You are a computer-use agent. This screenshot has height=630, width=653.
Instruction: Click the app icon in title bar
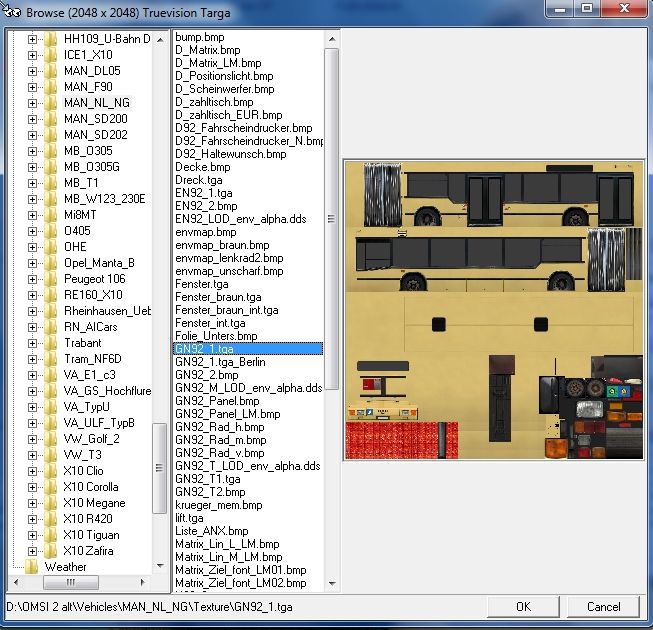(x=13, y=10)
